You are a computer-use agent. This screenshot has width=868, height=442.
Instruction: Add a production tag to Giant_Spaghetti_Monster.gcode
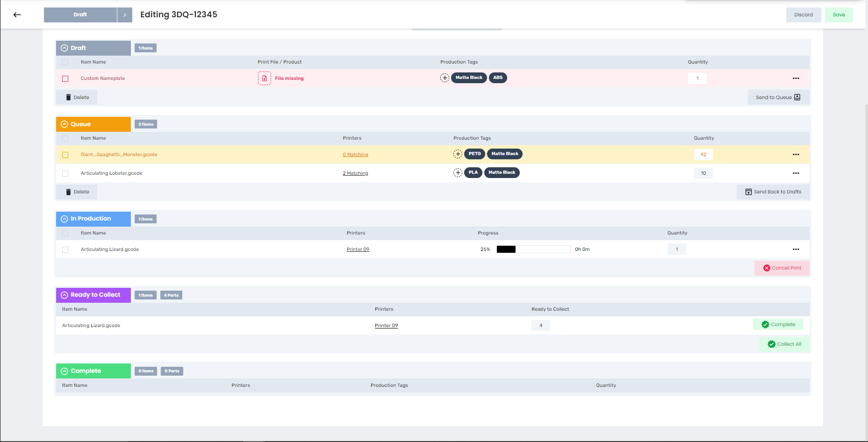458,154
